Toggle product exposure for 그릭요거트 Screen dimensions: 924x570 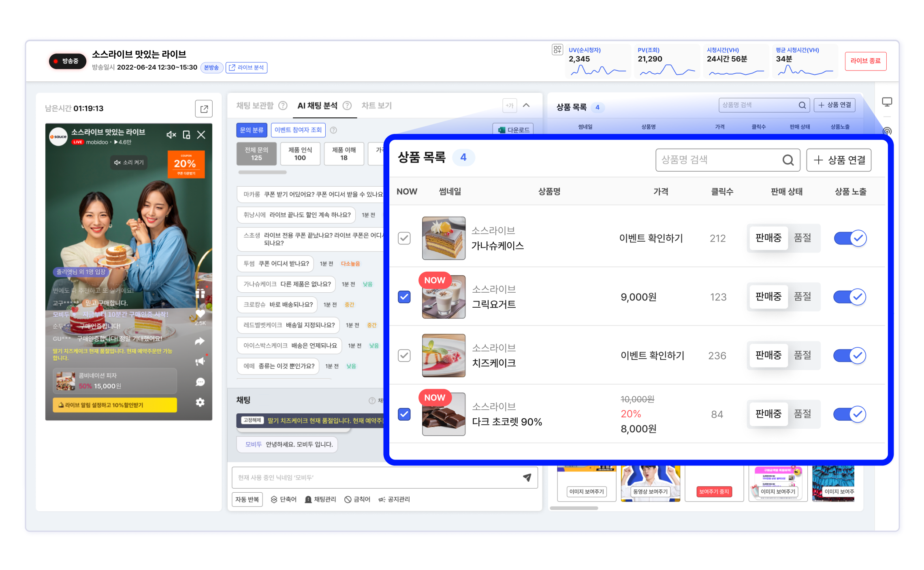click(850, 297)
